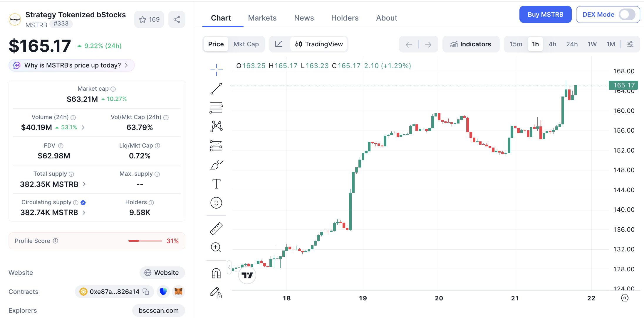The width and height of the screenshot is (644, 318).
Task: Click the Buy MSTRB button
Action: click(x=545, y=14)
